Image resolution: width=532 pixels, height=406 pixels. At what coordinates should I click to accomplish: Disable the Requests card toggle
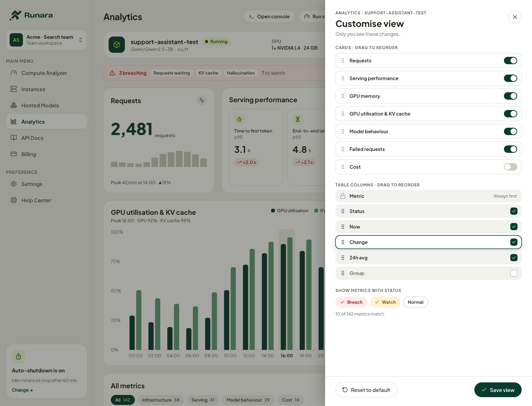(x=511, y=61)
